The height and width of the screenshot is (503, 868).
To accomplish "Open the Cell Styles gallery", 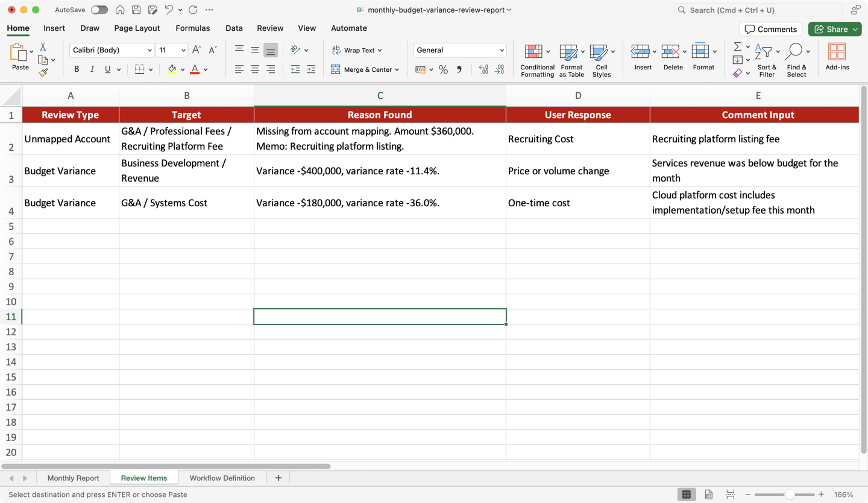I will click(x=602, y=60).
